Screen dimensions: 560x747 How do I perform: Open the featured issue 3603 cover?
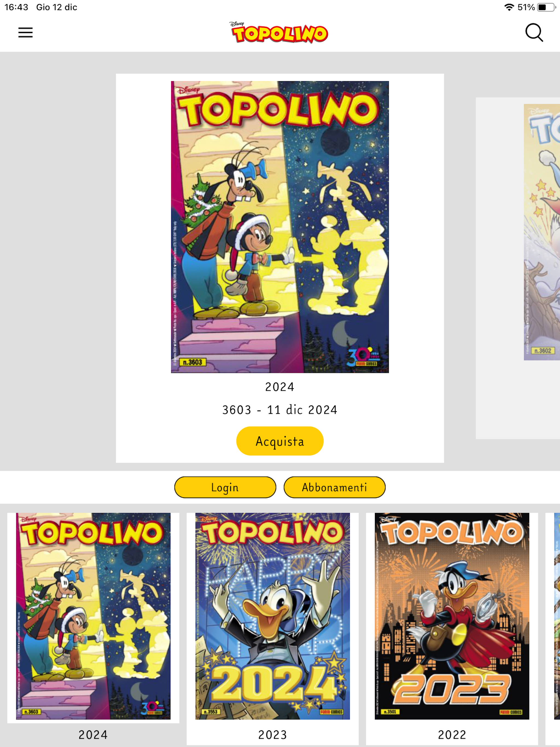coord(280,227)
